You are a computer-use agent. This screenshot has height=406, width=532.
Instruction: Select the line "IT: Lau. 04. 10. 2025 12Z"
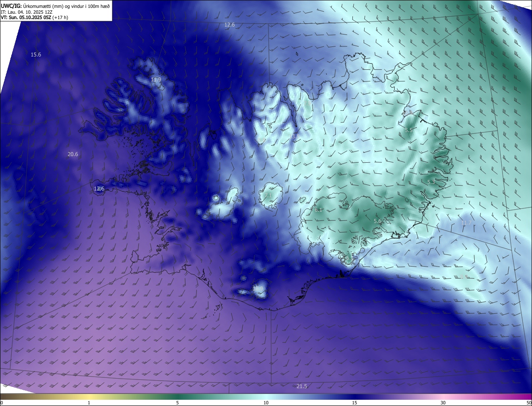pyautogui.click(x=26, y=12)
